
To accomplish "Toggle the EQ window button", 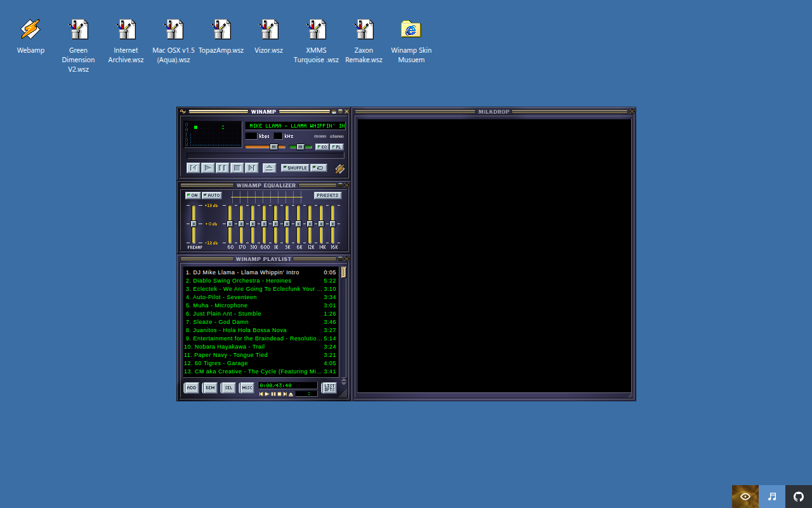I will tap(322, 147).
